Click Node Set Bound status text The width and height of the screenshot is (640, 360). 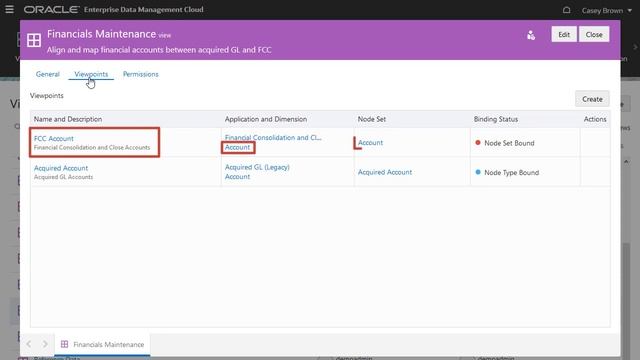[509, 143]
